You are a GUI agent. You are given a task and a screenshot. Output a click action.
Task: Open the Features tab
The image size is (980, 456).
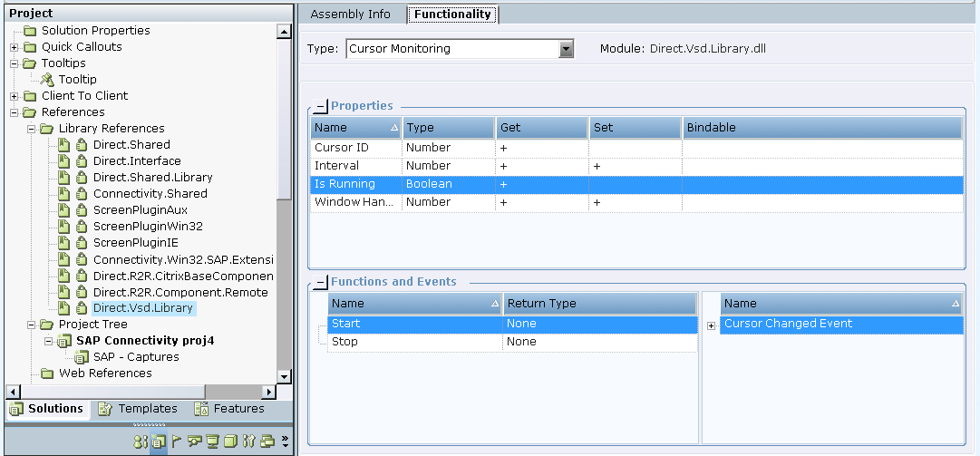pyautogui.click(x=229, y=409)
